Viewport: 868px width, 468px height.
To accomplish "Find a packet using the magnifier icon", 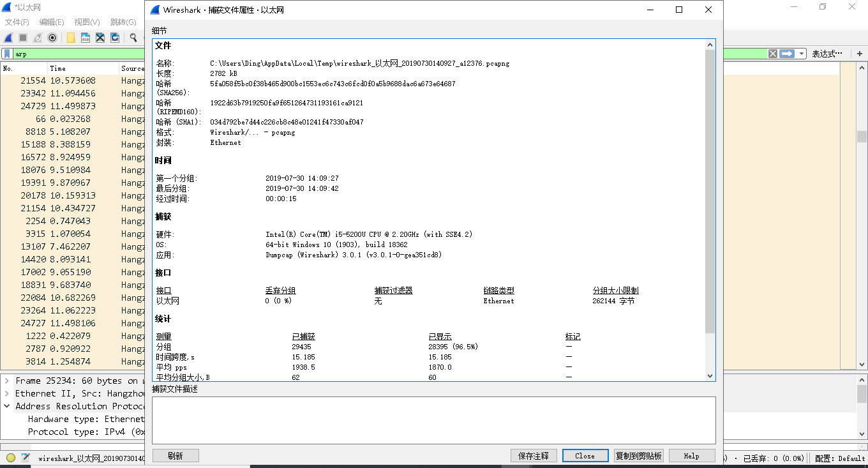I will coord(133,38).
